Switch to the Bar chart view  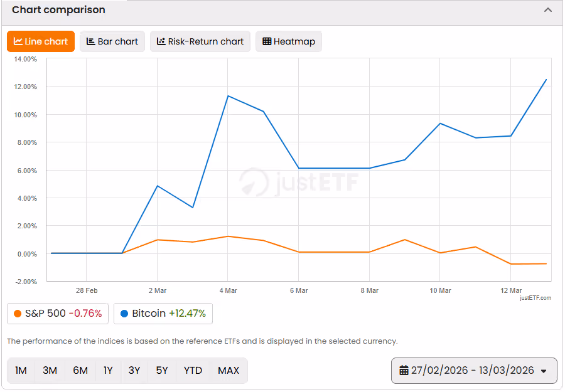click(112, 41)
